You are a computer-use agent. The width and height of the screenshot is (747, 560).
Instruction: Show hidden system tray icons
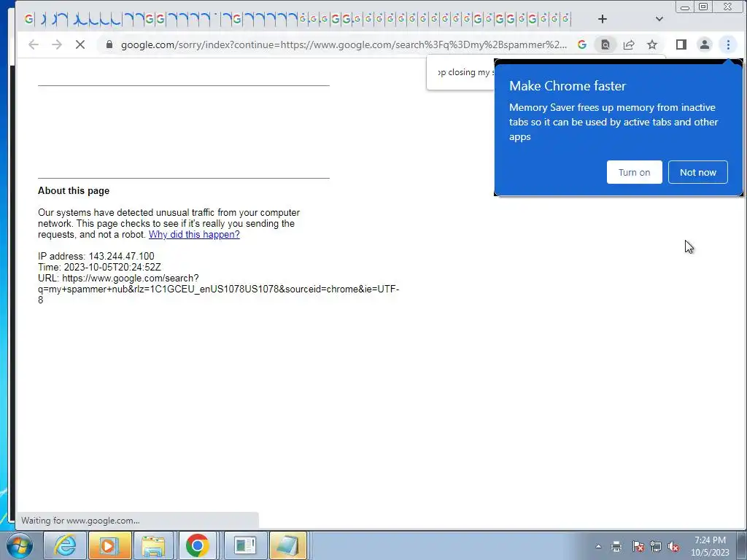pyautogui.click(x=598, y=547)
